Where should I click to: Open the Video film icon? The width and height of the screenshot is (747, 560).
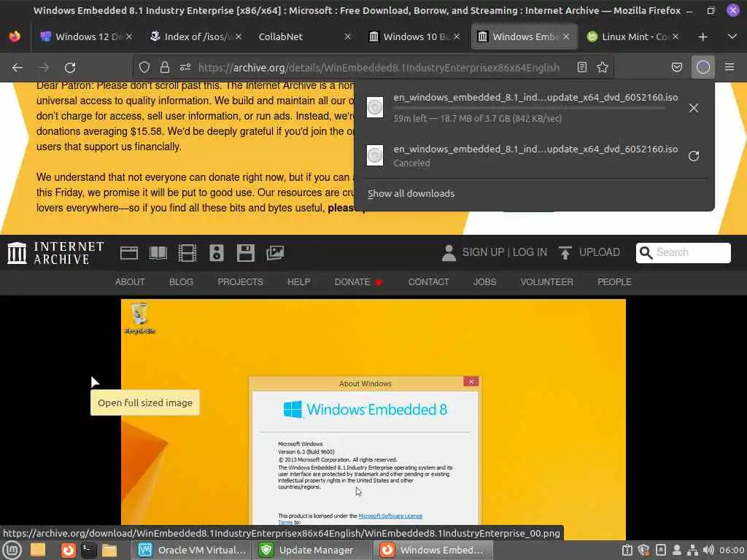click(x=187, y=253)
